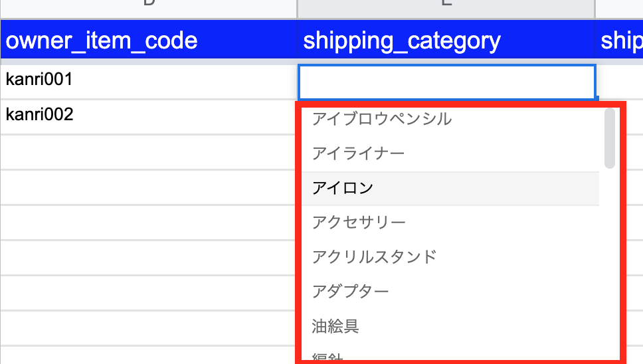This screenshot has height=364, width=643.
Task: Choose アイライナー option in the list
Action: click(359, 153)
